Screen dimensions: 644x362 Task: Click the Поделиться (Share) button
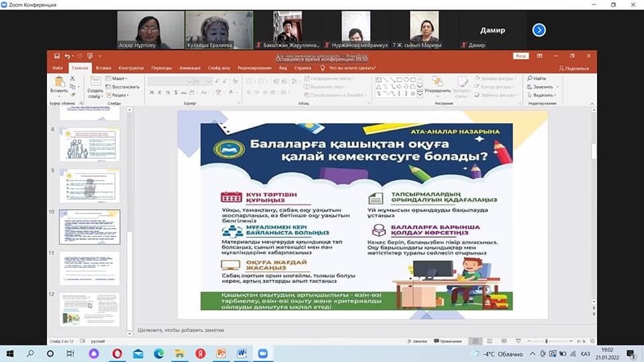[x=574, y=68]
